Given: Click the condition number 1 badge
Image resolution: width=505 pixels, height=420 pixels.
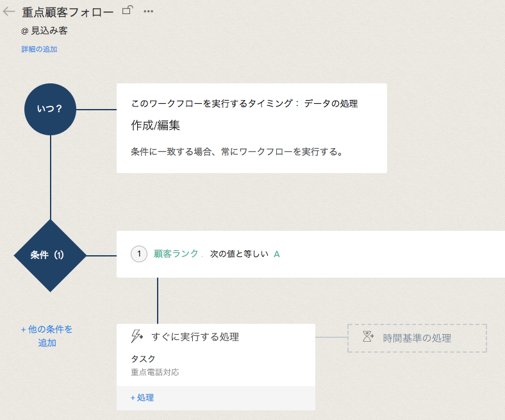Looking at the screenshot, I should (x=139, y=254).
